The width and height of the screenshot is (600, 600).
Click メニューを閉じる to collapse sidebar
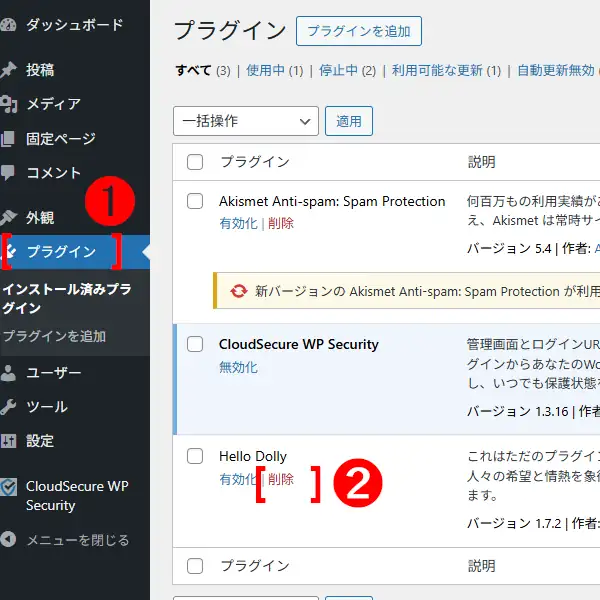point(78,540)
